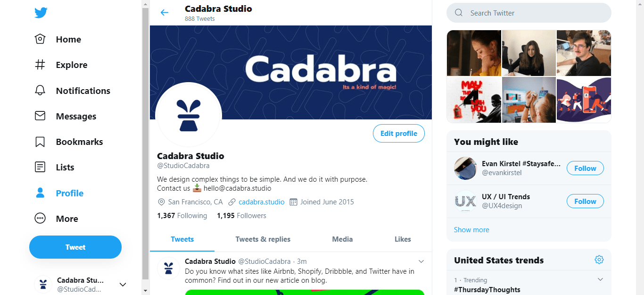Switch to the Likes tab
This screenshot has width=644, height=295.
pos(403,239)
